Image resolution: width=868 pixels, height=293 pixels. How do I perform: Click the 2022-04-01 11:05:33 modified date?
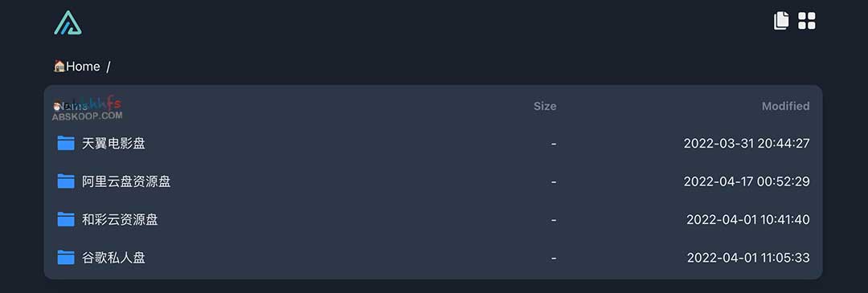tap(748, 258)
